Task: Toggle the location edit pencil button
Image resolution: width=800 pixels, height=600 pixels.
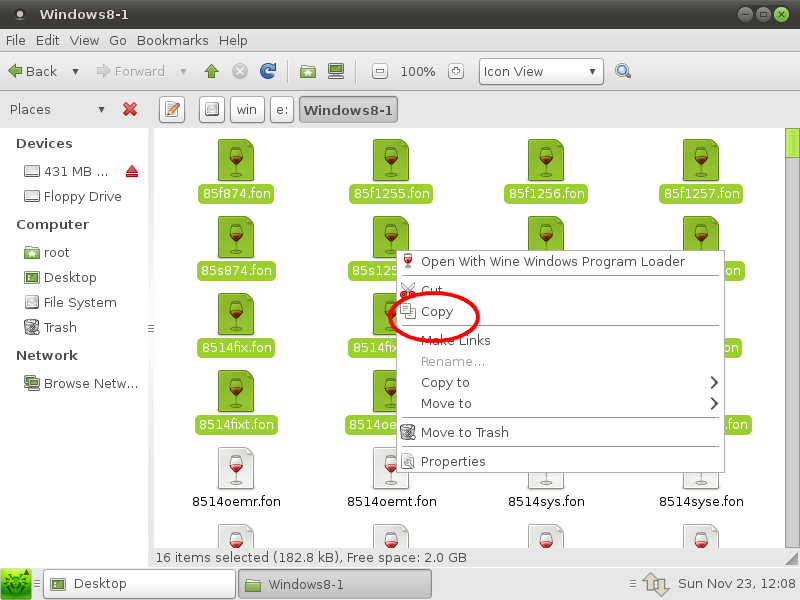Action: pos(172,110)
